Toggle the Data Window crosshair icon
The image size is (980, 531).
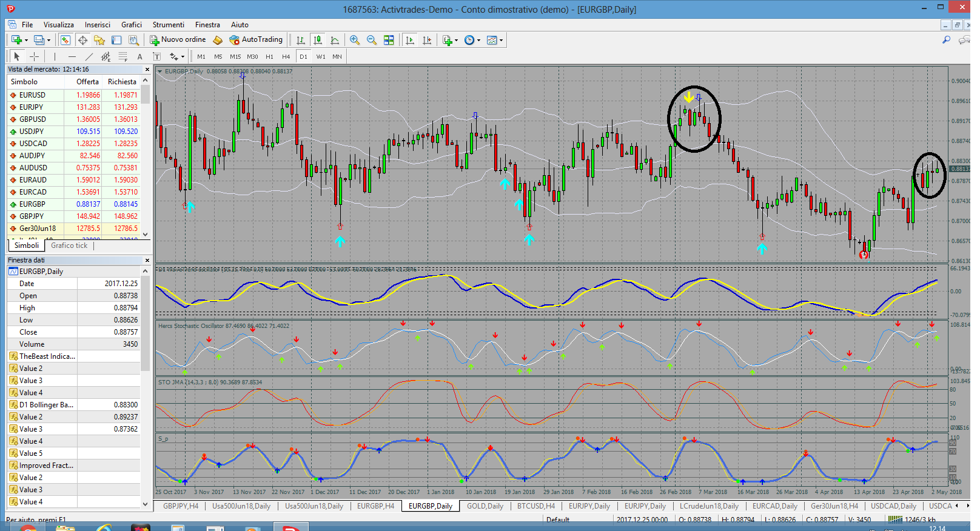82,40
